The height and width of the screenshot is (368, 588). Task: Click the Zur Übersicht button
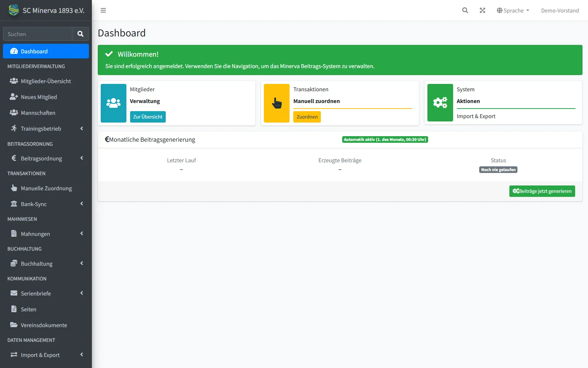tap(148, 117)
